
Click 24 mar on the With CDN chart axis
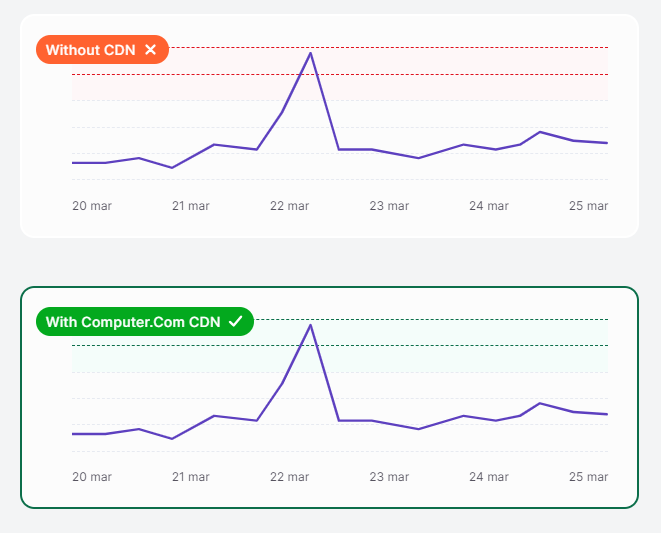(489, 477)
